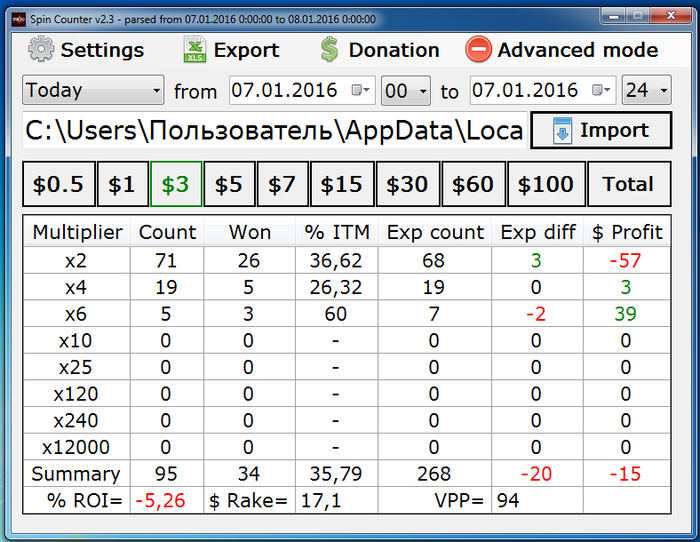Choose the $7 buy-in tab
This screenshot has height=542, width=700.
[282, 184]
